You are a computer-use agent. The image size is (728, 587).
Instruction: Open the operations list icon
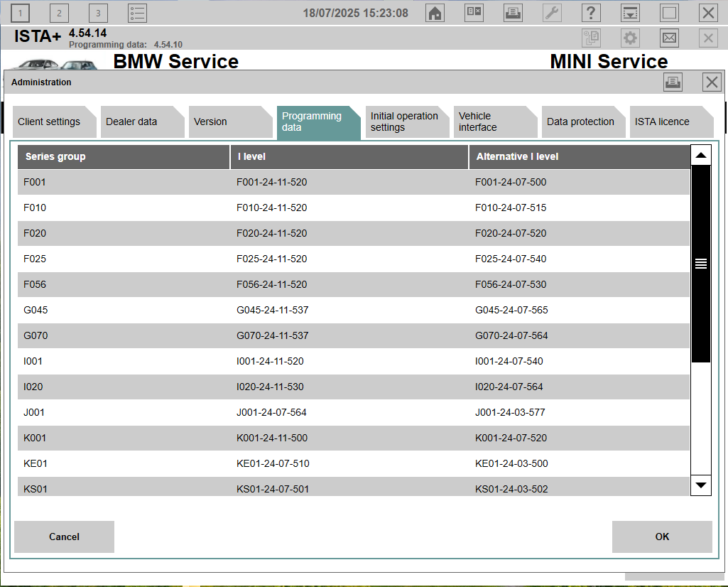pyautogui.click(x=136, y=12)
